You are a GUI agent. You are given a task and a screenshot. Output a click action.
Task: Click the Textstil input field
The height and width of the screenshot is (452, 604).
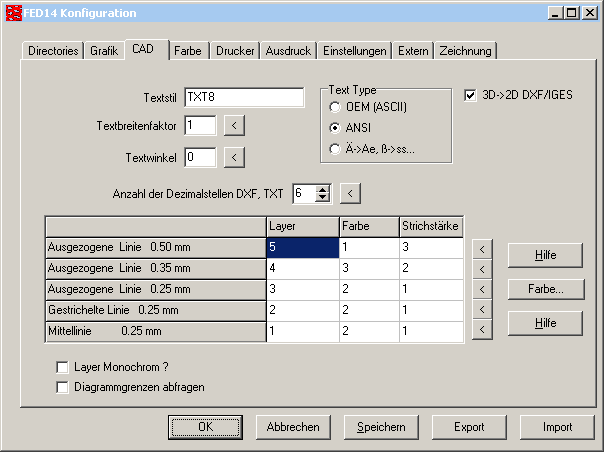(244, 97)
